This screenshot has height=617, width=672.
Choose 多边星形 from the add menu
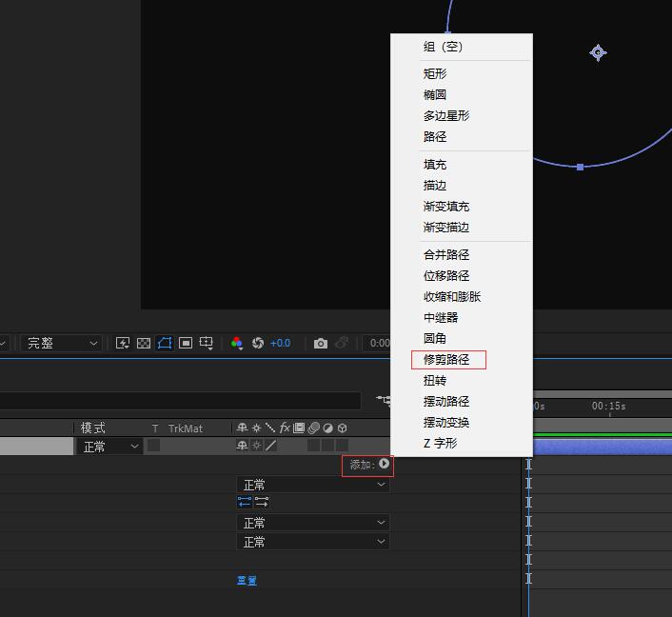[462, 116]
